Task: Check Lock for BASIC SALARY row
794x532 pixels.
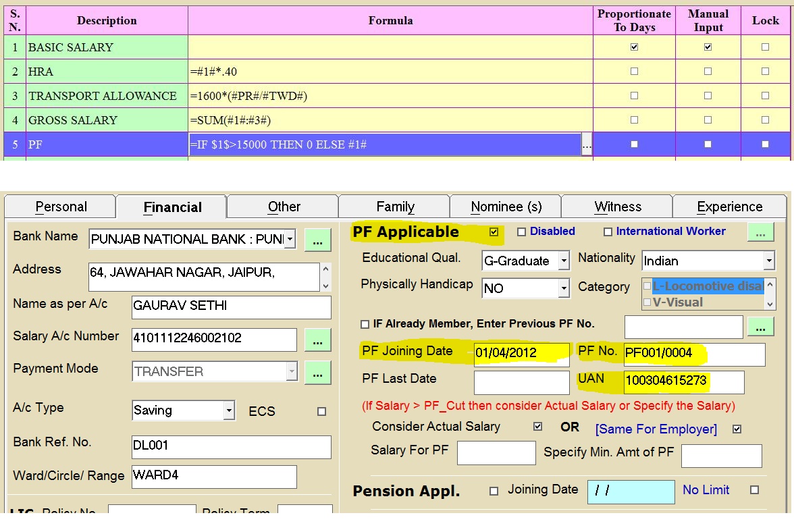Action: click(x=765, y=47)
